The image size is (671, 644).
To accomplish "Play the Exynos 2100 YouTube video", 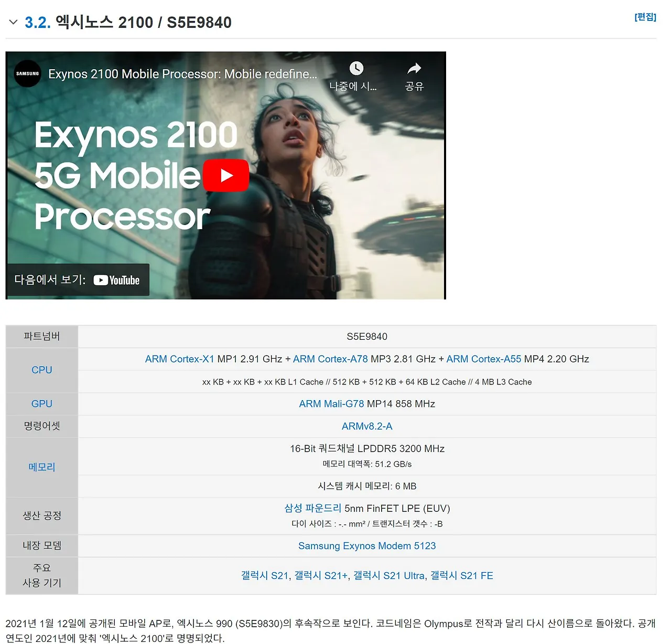I will pos(226,175).
